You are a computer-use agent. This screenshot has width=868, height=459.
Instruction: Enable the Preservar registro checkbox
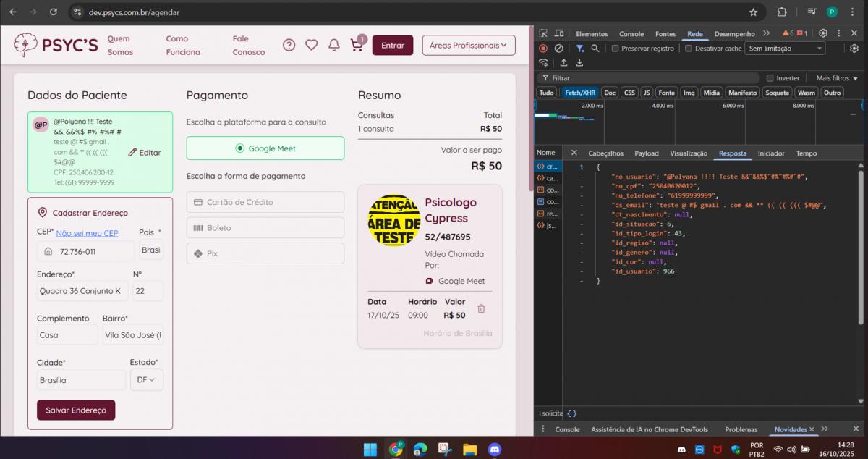tap(616, 49)
